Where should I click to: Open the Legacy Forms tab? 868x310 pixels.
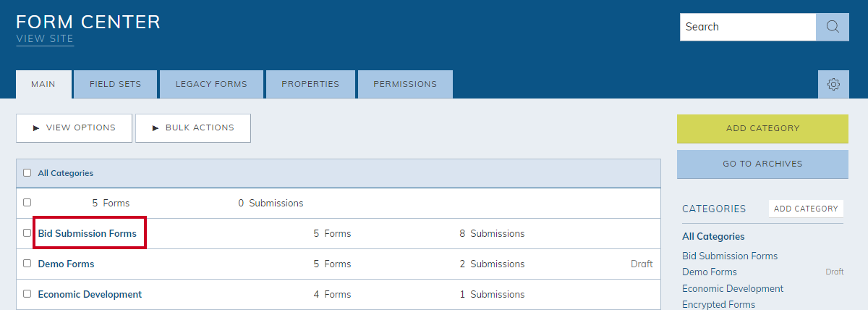(211, 84)
